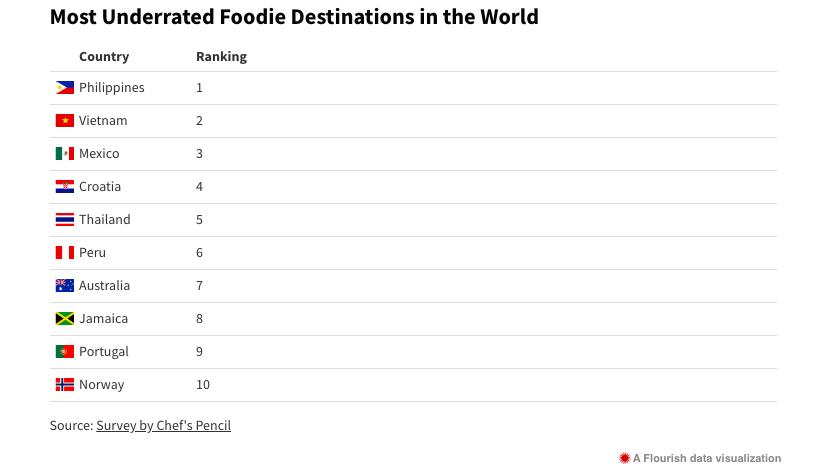
Task: Click the Thailand country name cell
Action: 105,220
